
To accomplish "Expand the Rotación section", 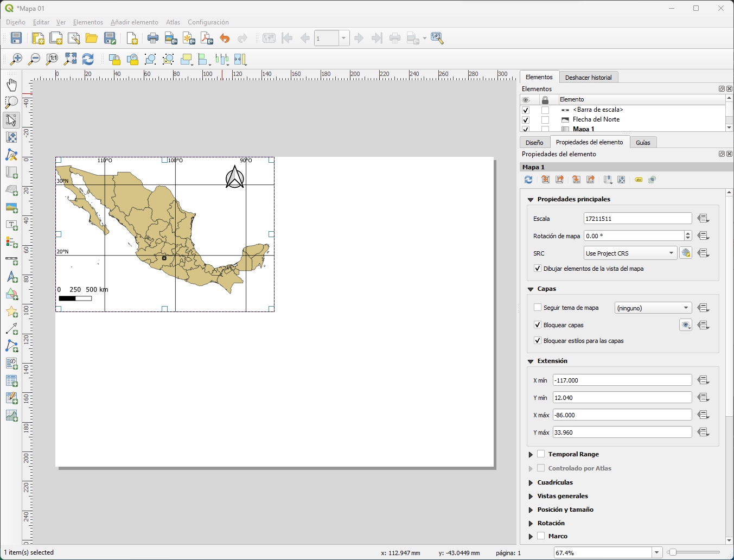I will click(x=531, y=523).
